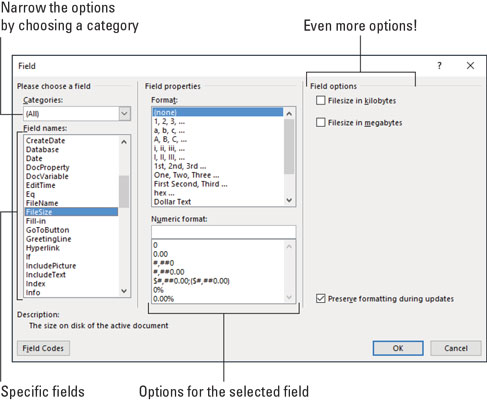The width and height of the screenshot is (487, 400).
Task: Click the Field Codes button
Action: click(x=43, y=348)
